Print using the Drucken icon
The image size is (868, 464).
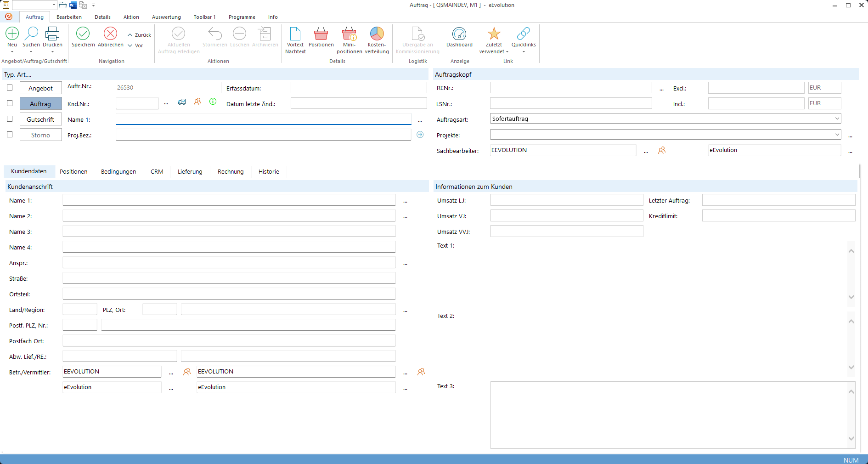[52, 37]
